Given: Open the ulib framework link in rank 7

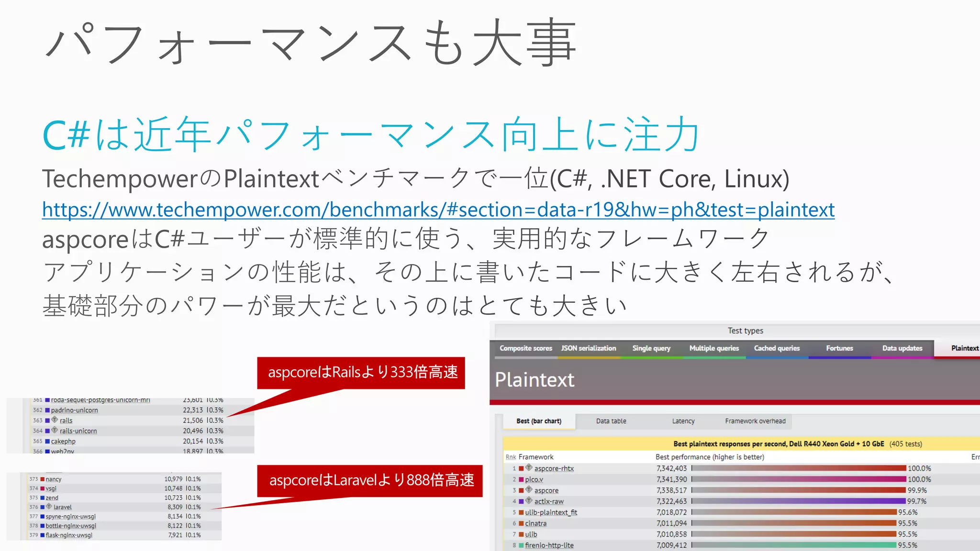Looking at the screenshot, I should 531,535.
